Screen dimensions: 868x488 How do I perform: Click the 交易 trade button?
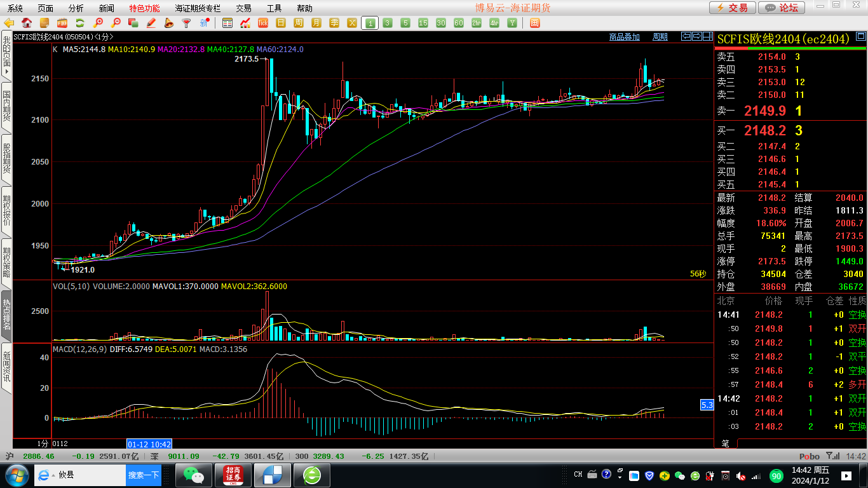tap(733, 8)
